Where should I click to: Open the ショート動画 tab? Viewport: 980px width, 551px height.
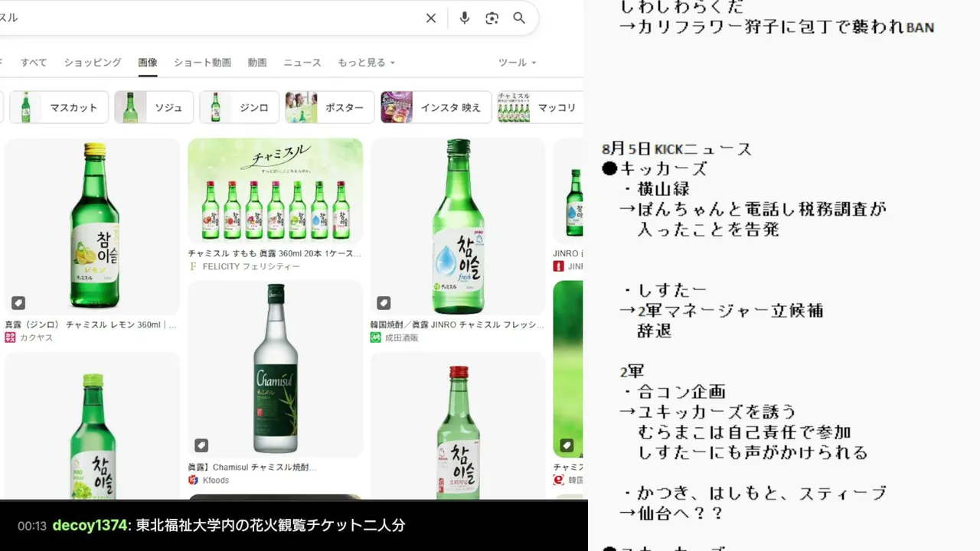pos(202,63)
